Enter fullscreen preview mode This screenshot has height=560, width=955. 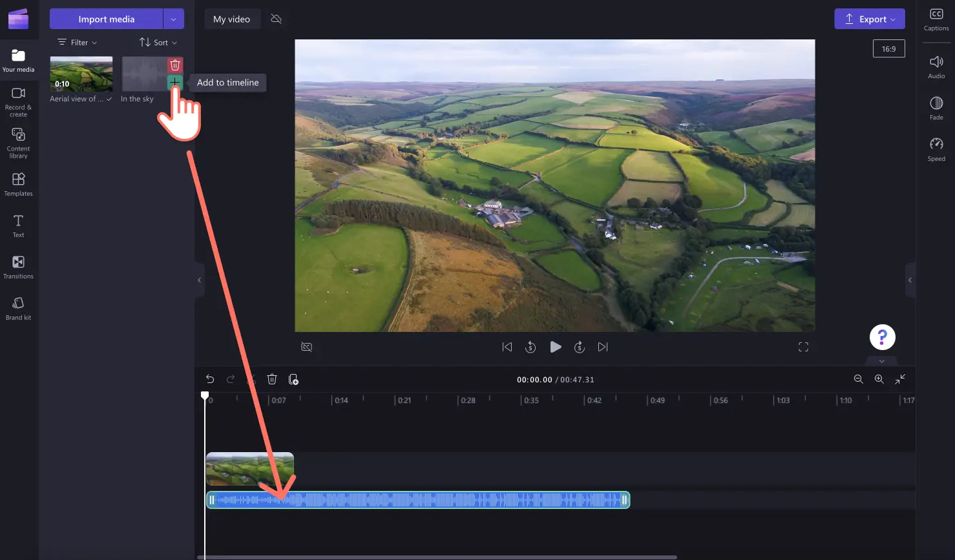point(803,347)
